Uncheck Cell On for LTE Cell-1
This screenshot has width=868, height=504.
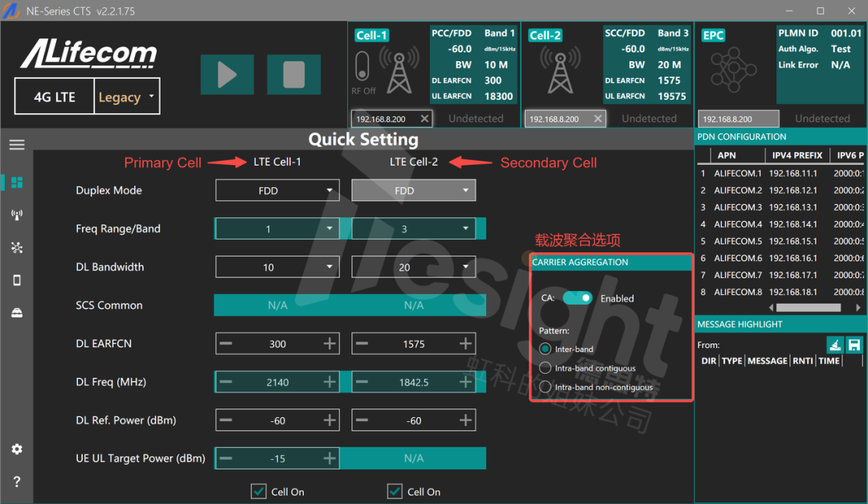click(x=259, y=491)
